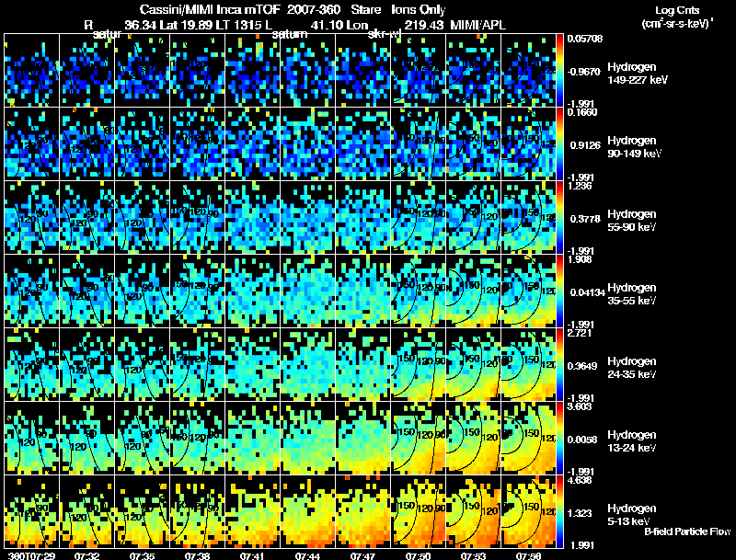The height and width of the screenshot is (560, 736).
Task: Click the 07:47 time axis label
Action: coord(362,555)
